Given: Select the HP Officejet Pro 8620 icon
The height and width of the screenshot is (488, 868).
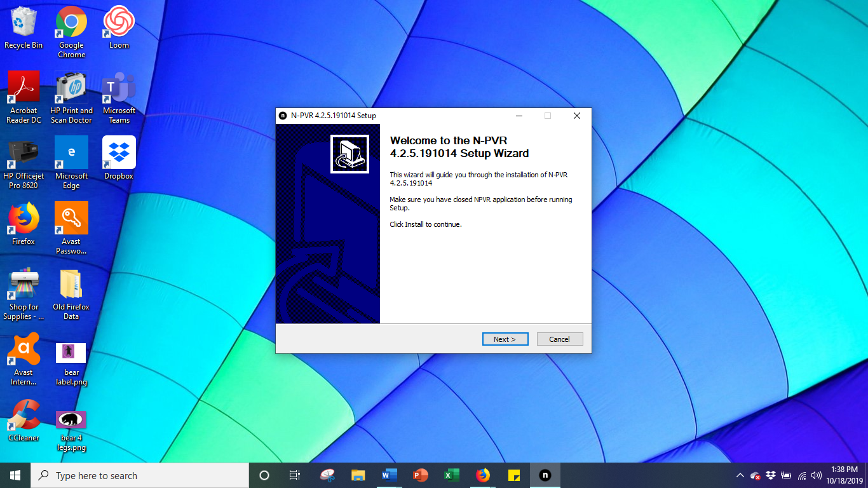Looking at the screenshot, I should [24, 163].
